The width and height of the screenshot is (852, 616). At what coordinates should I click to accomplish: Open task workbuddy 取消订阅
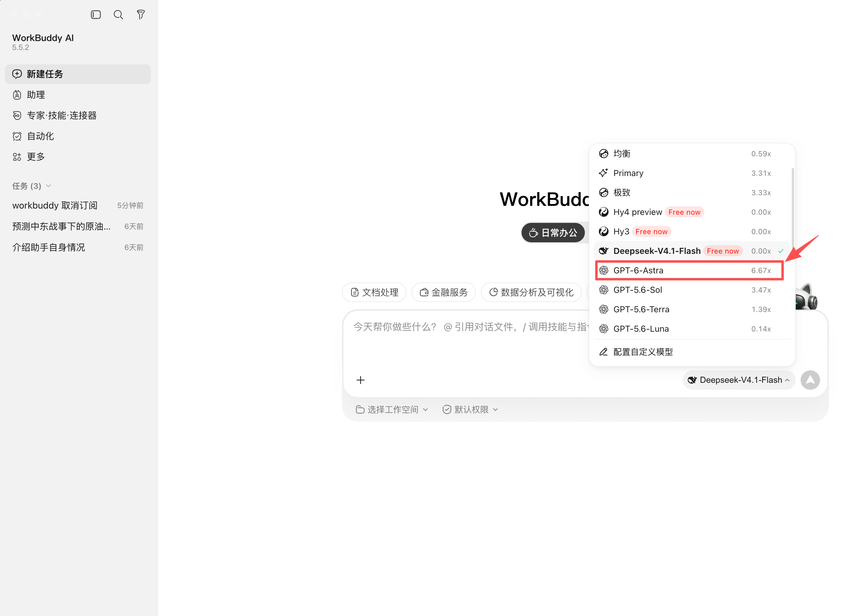click(78, 205)
